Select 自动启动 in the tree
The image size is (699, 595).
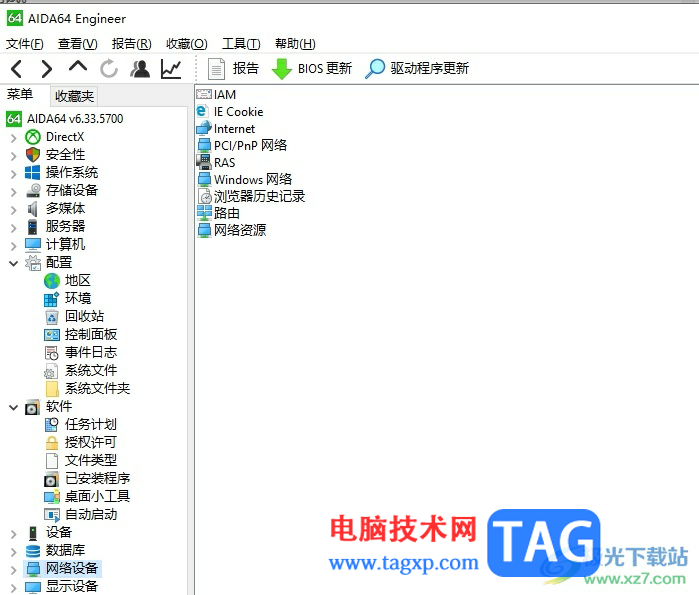(91, 515)
